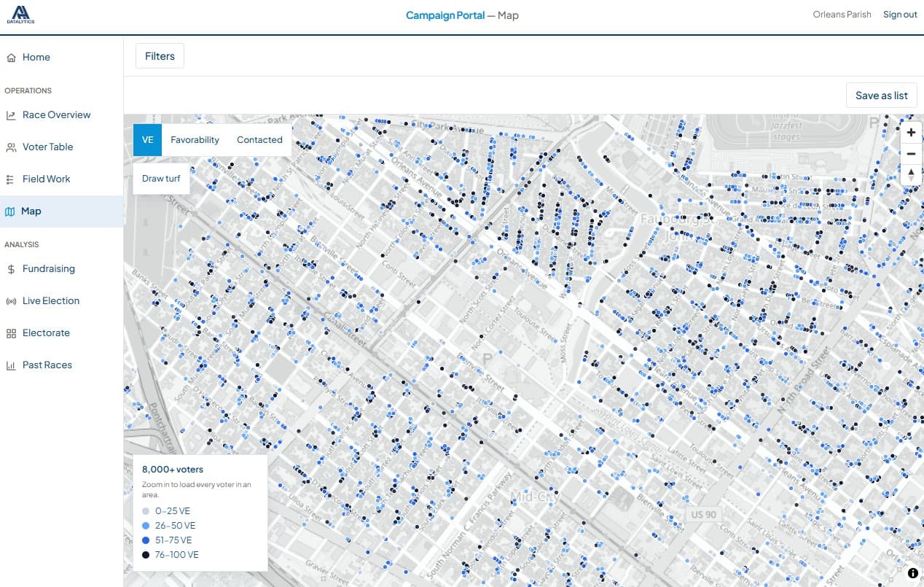The height and width of the screenshot is (587, 924).
Task: Reset map bearing with compass button
Action: tap(911, 174)
